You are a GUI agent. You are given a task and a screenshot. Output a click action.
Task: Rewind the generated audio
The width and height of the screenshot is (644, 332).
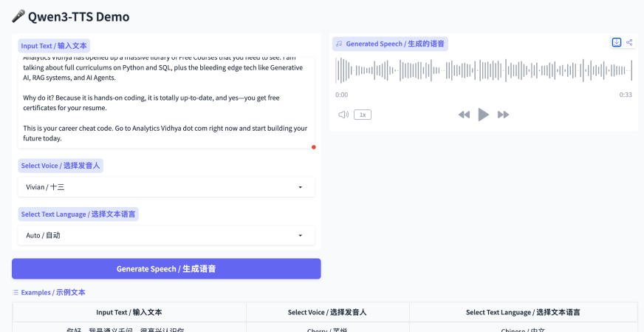coord(464,115)
